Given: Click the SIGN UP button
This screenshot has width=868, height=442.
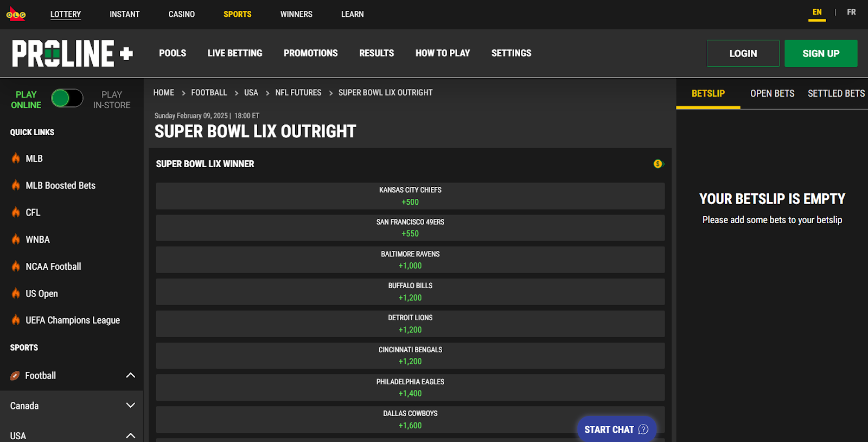Looking at the screenshot, I should pyautogui.click(x=821, y=53).
